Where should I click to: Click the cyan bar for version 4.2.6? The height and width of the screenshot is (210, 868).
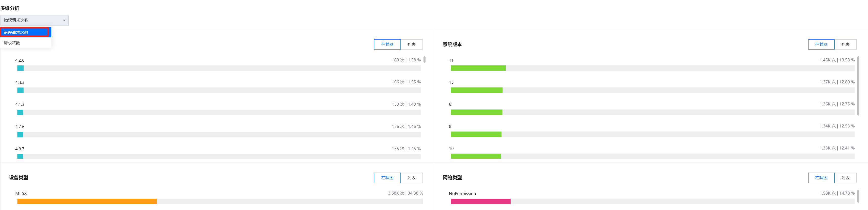(x=21, y=68)
